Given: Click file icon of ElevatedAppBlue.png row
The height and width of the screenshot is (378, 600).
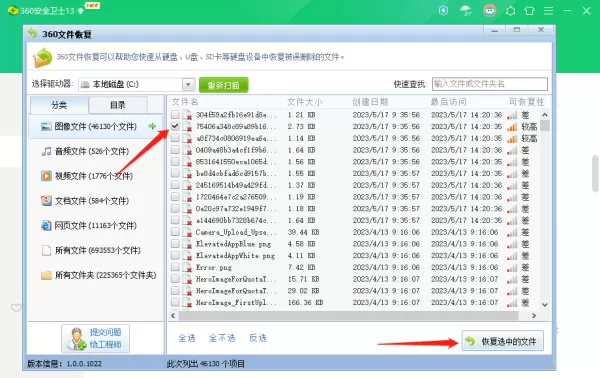Looking at the screenshot, I should click(x=187, y=244).
